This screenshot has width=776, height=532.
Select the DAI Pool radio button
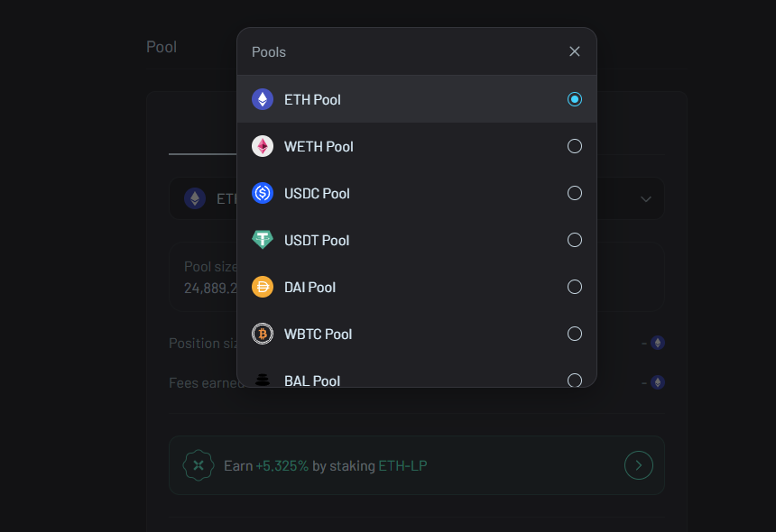tap(575, 287)
